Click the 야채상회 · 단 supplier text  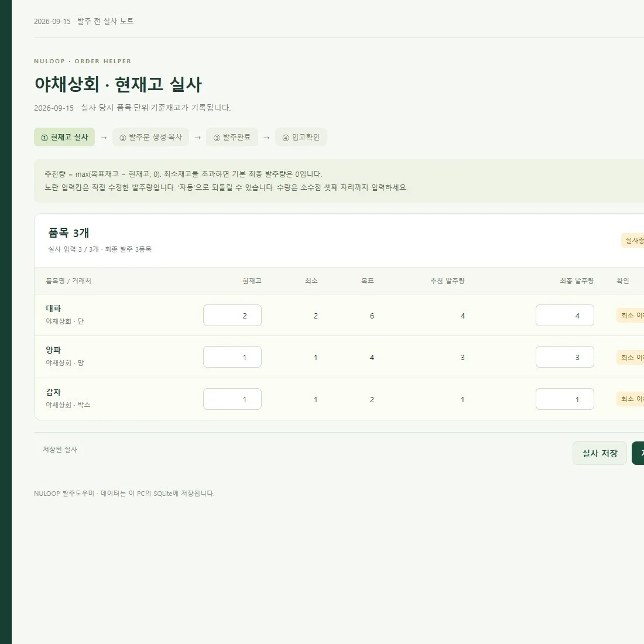click(x=65, y=321)
